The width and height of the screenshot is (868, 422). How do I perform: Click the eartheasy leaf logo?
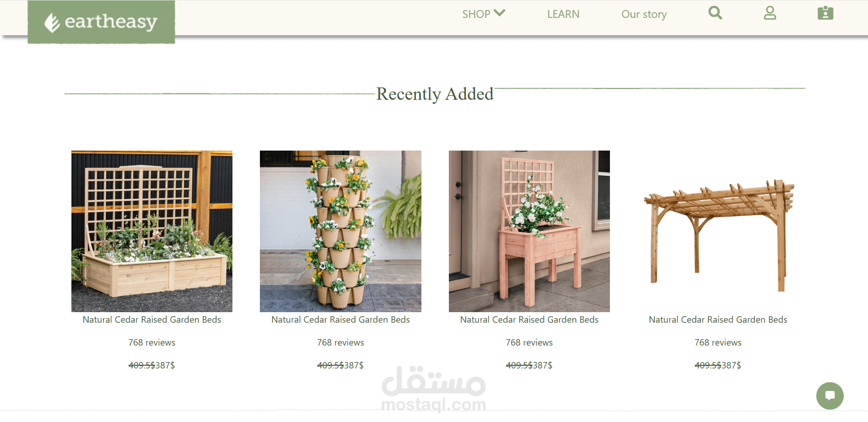pyautogui.click(x=101, y=22)
